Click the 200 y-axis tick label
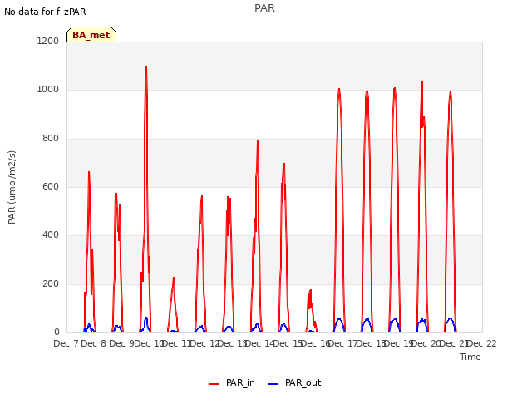The width and height of the screenshot is (532, 399). click(x=51, y=284)
